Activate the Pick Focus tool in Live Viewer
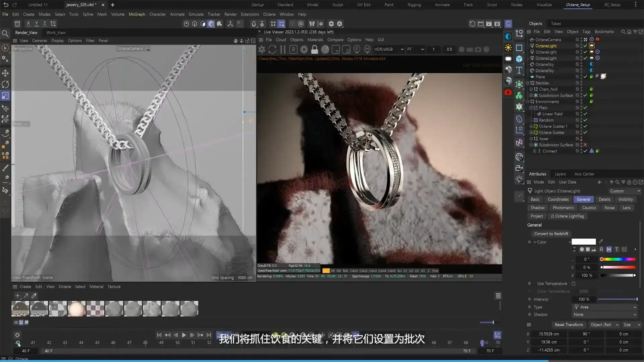 (x=357, y=49)
